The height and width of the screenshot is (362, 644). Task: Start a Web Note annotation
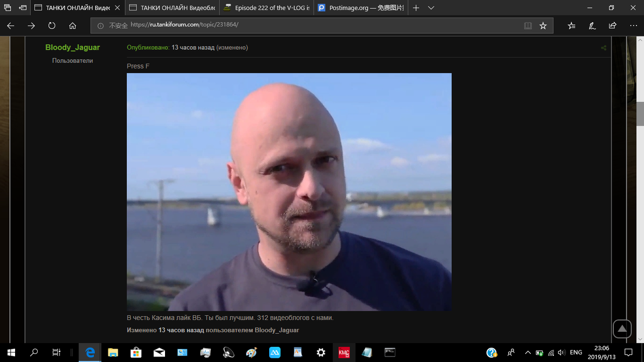coord(592,25)
